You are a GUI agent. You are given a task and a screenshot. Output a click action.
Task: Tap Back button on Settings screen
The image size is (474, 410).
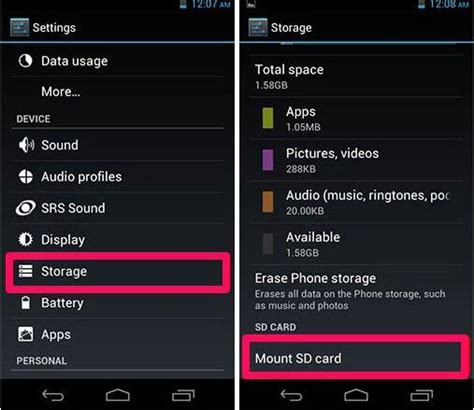click(53, 396)
